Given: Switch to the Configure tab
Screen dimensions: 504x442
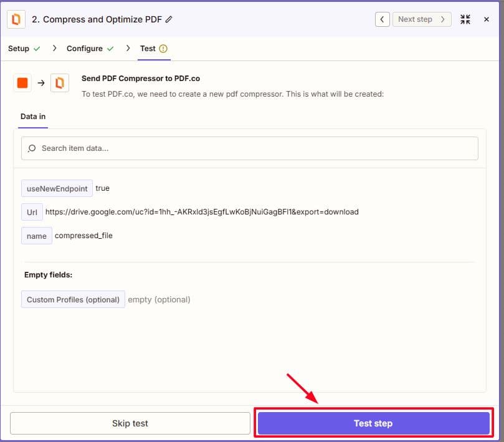Looking at the screenshot, I should (x=85, y=49).
